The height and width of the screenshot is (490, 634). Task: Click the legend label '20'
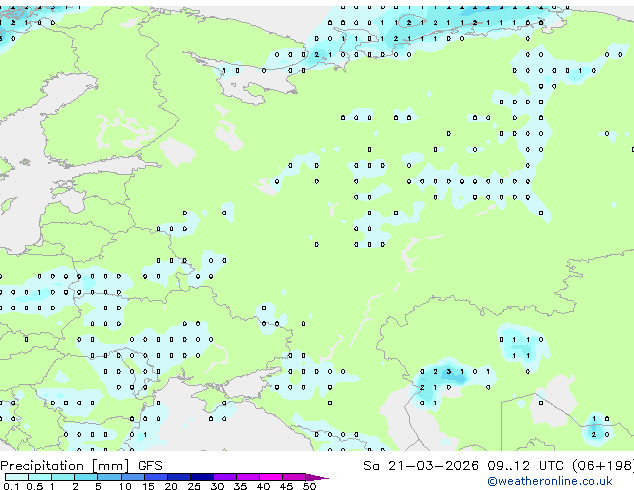pyautogui.click(x=171, y=486)
